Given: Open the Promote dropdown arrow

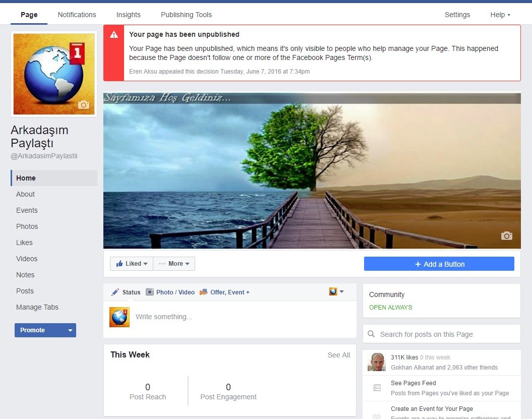Looking at the screenshot, I should pyautogui.click(x=70, y=330).
